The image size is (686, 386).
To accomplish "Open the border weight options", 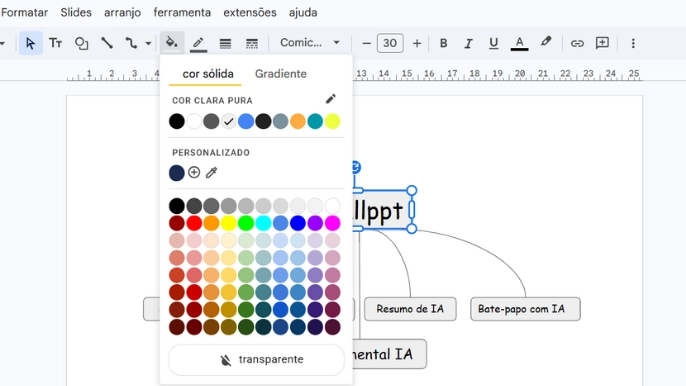I will click(x=225, y=43).
